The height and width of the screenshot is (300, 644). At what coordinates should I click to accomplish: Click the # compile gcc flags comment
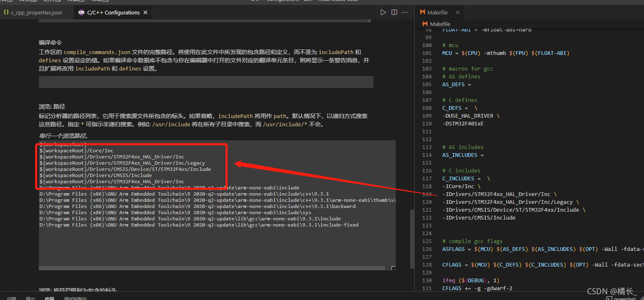(x=472, y=241)
